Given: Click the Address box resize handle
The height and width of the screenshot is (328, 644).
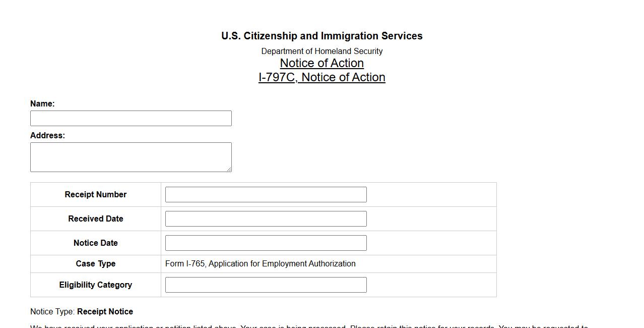Looking at the screenshot, I should (229, 169).
